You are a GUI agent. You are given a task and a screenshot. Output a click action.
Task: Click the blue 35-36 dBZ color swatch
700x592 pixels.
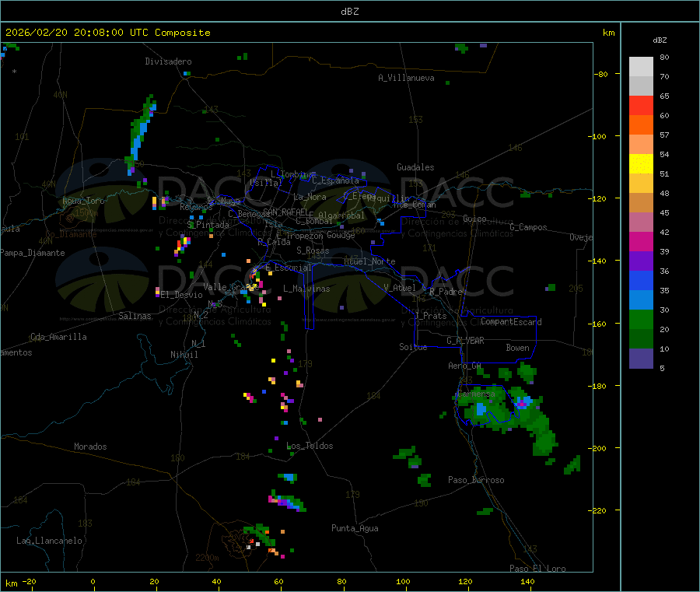coord(641,280)
